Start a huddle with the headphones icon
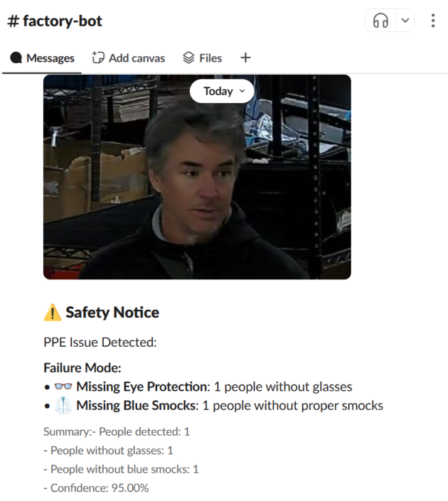 pyautogui.click(x=380, y=21)
